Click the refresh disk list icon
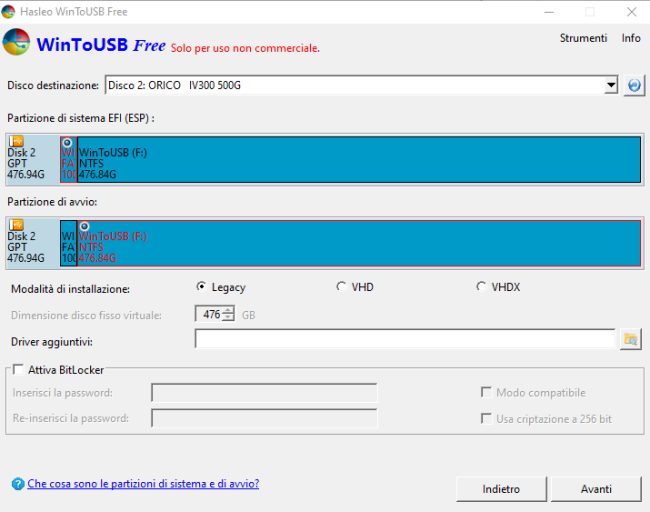This screenshot has height=512, width=650. 633,86
